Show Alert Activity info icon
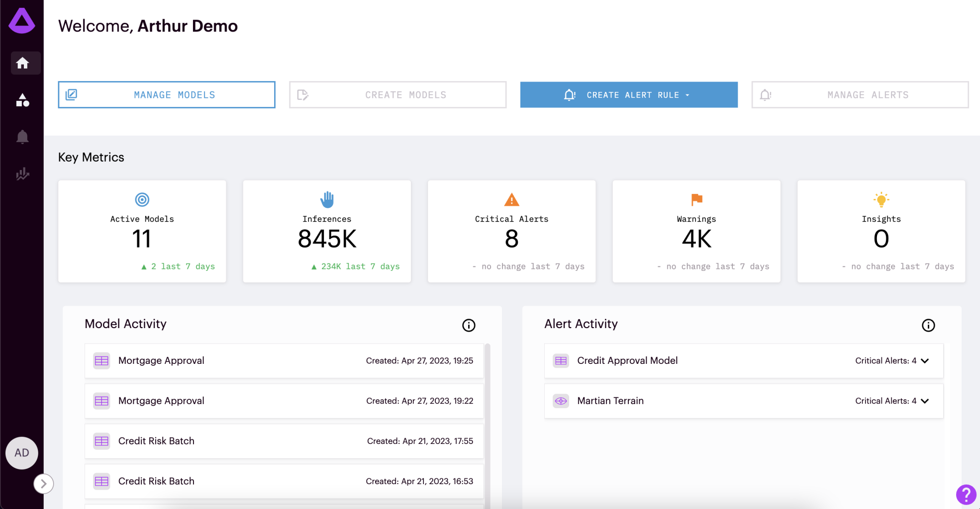Viewport: 980px width, 509px height. (x=928, y=325)
